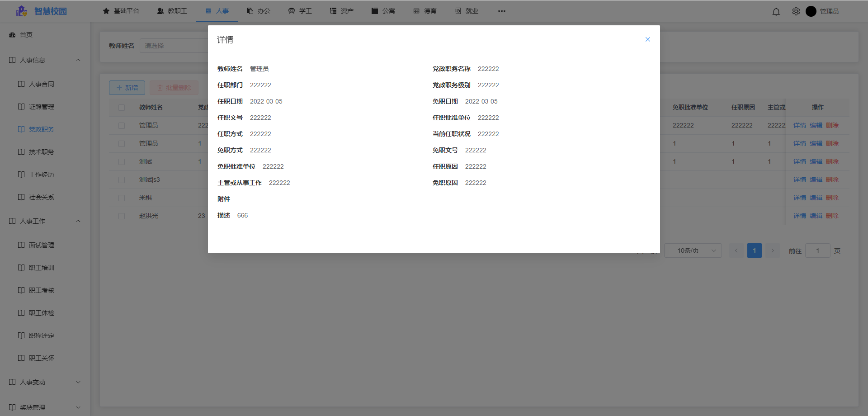This screenshot has width=868, height=416.
Task: Check the 赵洪光 row checkbox
Action: pyautogui.click(x=121, y=216)
